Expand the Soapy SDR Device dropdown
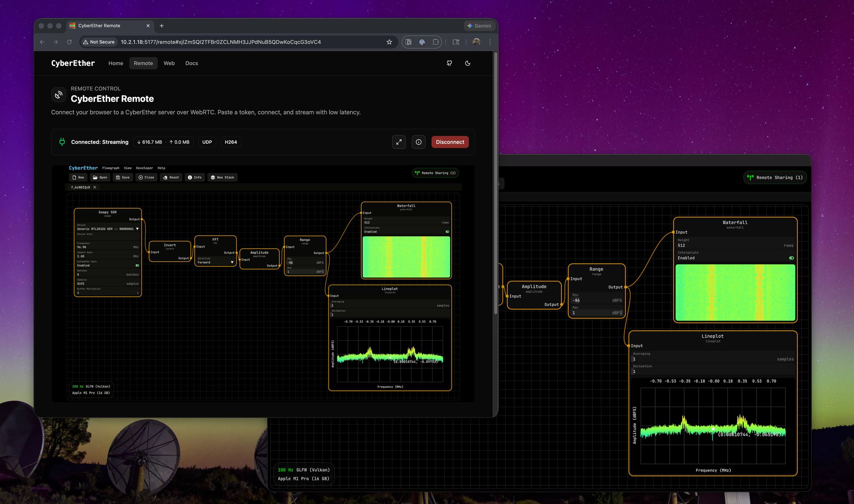Screen dimensions: 854x504 tap(137, 229)
